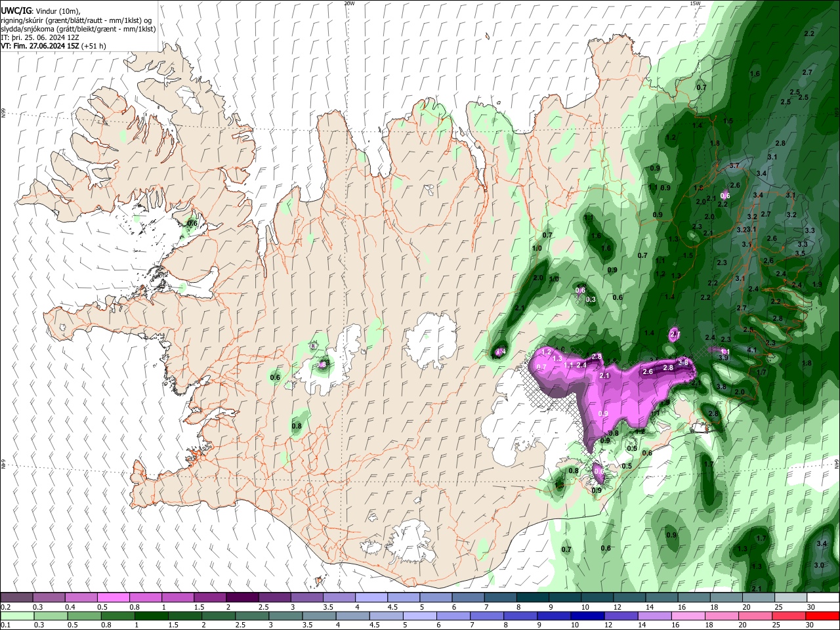Click the 'IT: þri. 25. 06. 2024 12Z' text
The height and width of the screenshot is (630, 840).
coord(40,37)
